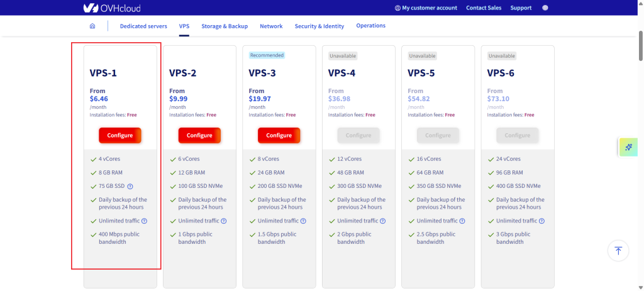Screen dimensions: 644x291
Task: Click the $73.10 price
Action: 498,99
